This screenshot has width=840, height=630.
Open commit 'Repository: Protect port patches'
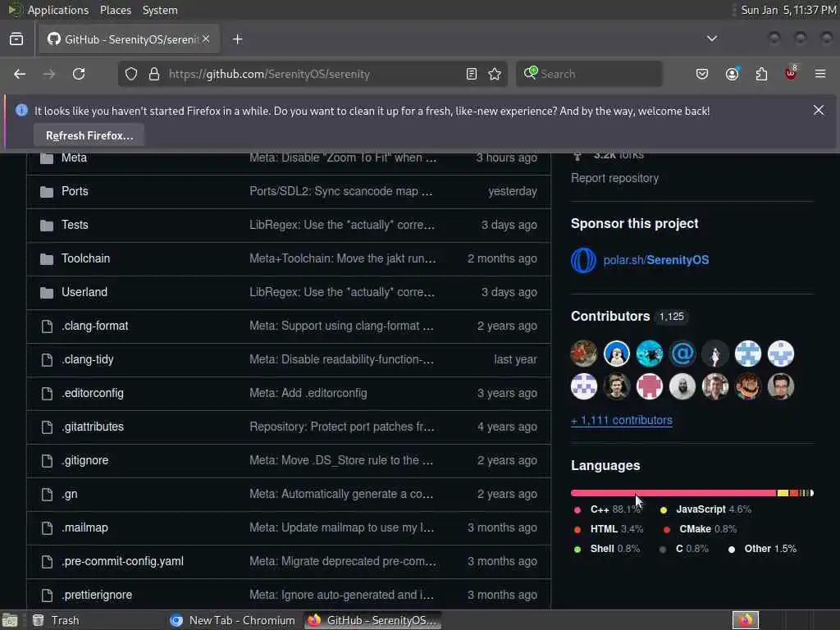point(342,427)
